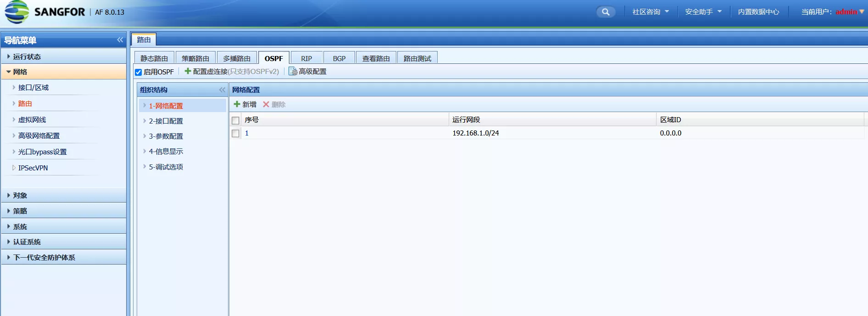868x316 pixels.
Task: Open 内置数据中心 link
Action: (x=758, y=12)
